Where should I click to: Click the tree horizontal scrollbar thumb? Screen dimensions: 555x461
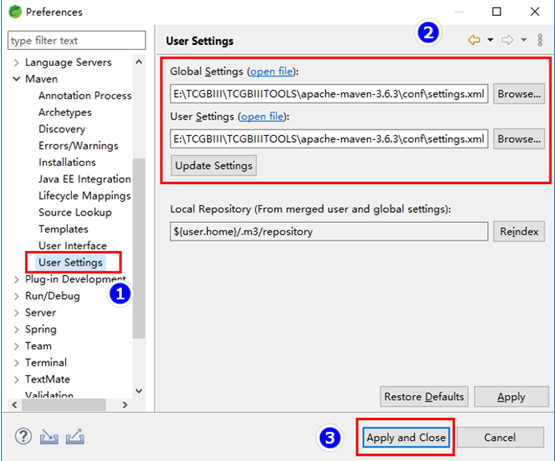pos(64,405)
